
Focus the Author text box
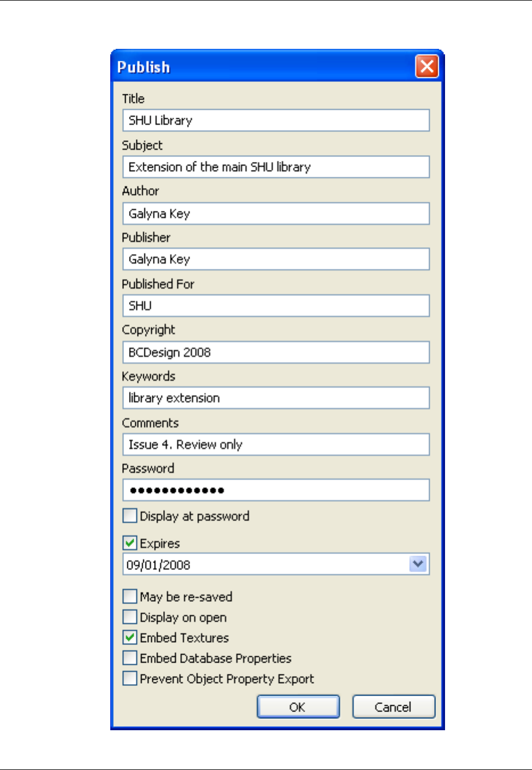tap(276, 214)
